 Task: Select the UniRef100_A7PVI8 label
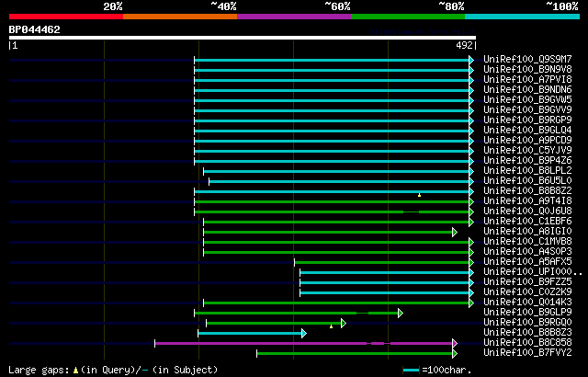(x=527, y=79)
